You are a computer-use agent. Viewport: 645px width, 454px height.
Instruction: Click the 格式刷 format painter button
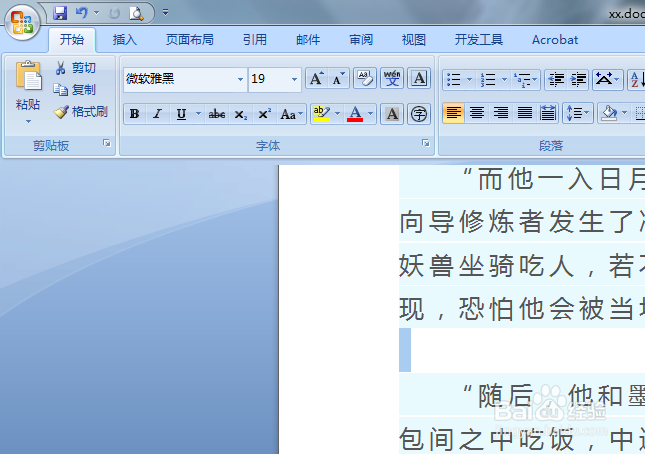click(81, 111)
